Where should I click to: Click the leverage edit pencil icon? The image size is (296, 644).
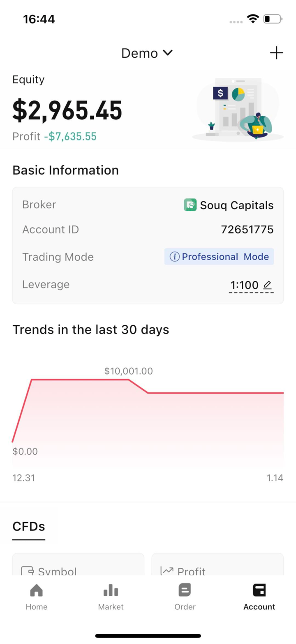[x=268, y=285]
